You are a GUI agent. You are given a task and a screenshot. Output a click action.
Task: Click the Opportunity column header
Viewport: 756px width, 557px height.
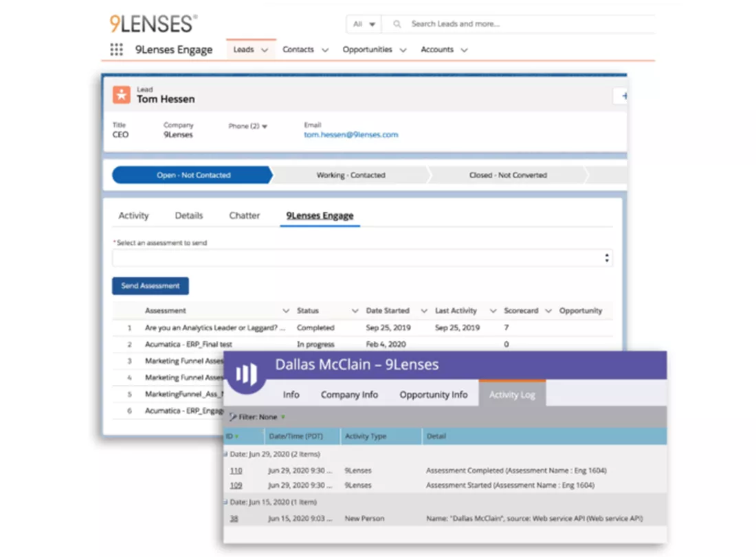click(x=581, y=311)
